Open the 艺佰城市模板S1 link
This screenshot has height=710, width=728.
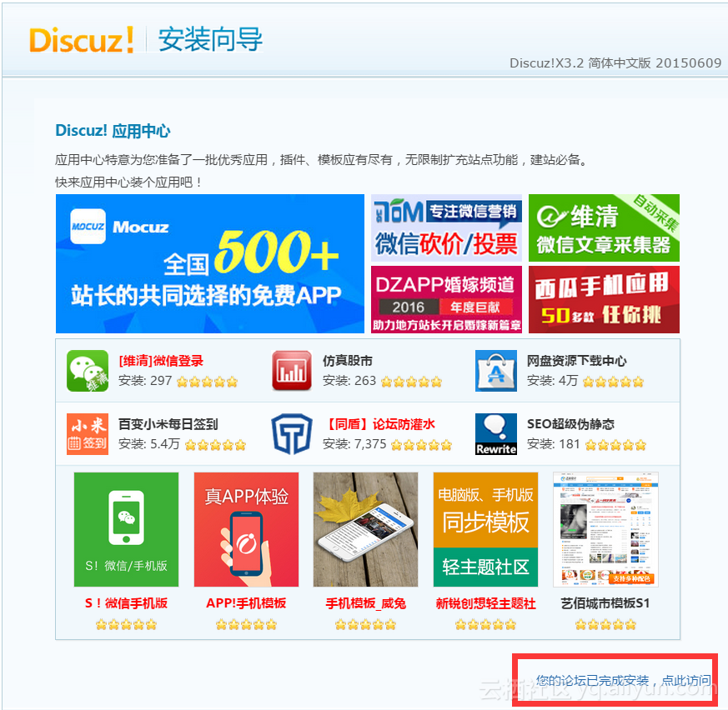[x=605, y=602]
